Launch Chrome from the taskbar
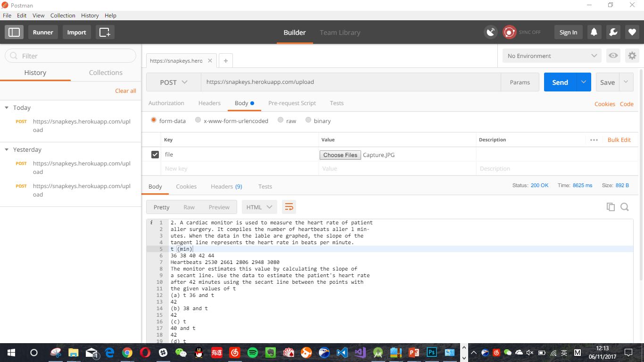 (127, 353)
